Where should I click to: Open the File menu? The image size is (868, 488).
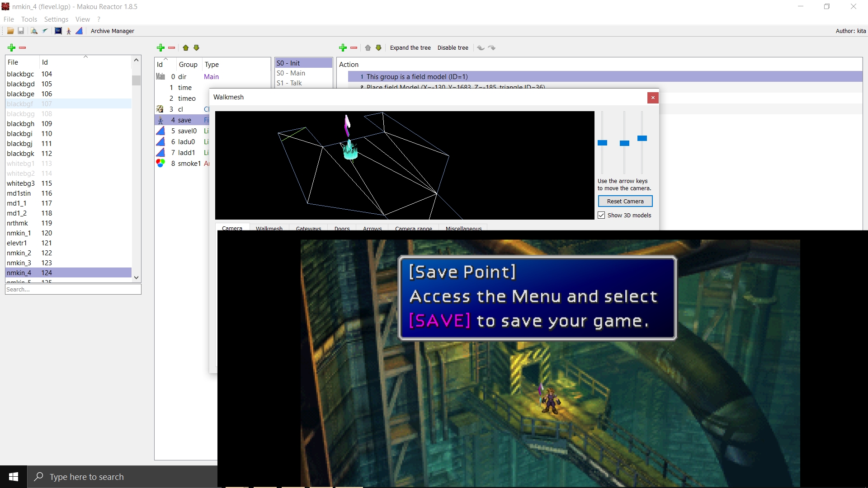(x=9, y=19)
